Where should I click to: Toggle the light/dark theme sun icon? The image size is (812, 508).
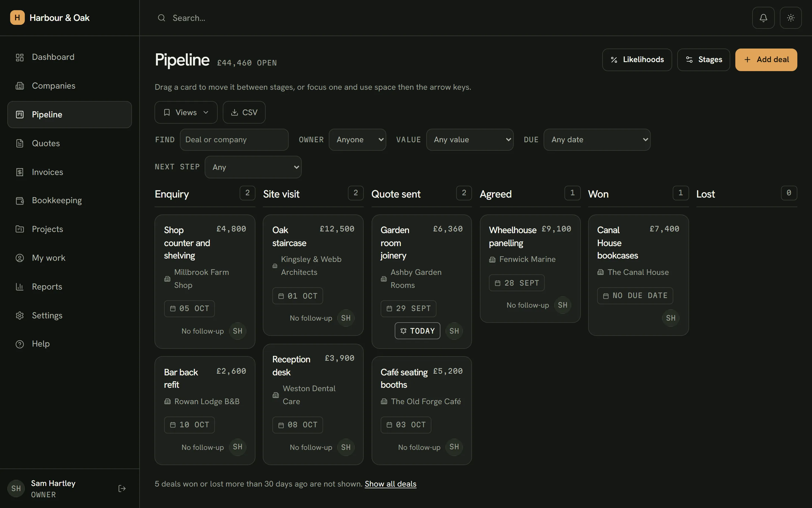click(x=791, y=18)
